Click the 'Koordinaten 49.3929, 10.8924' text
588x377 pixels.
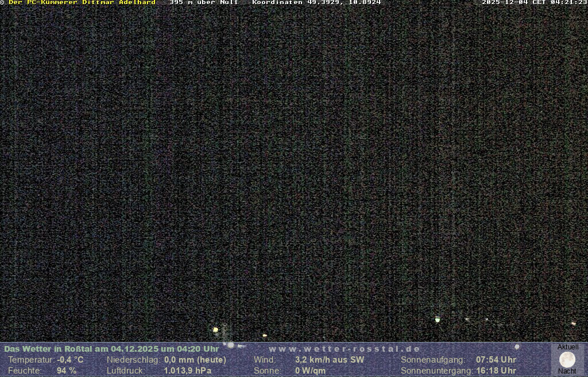316,3
